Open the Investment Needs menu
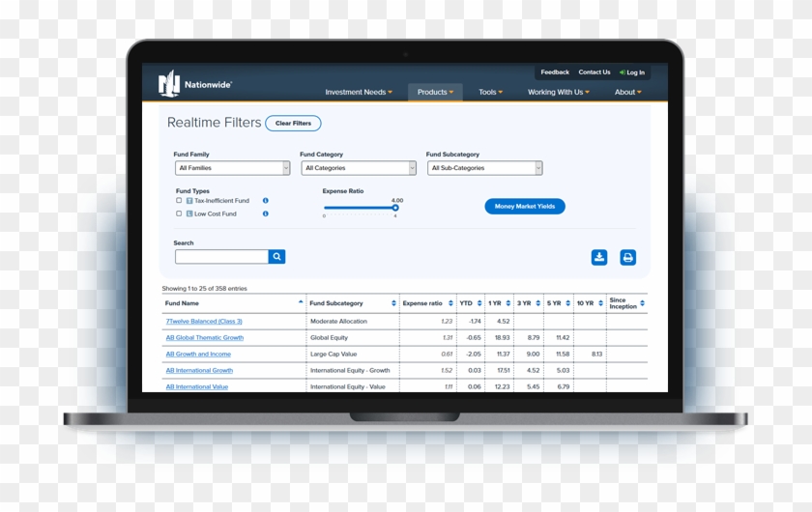The image size is (812, 512). pyautogui.click(x=359, y=93)
